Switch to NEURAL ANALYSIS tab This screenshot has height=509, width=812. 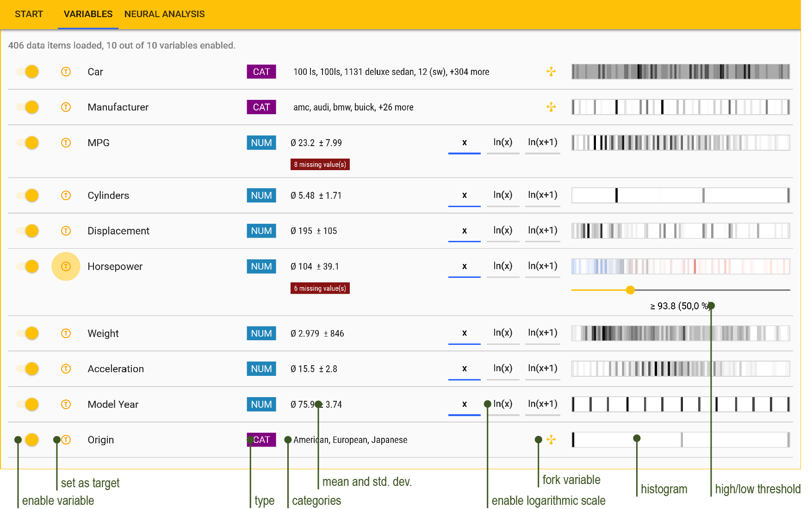pyautogui.click(x=164, y=14)
